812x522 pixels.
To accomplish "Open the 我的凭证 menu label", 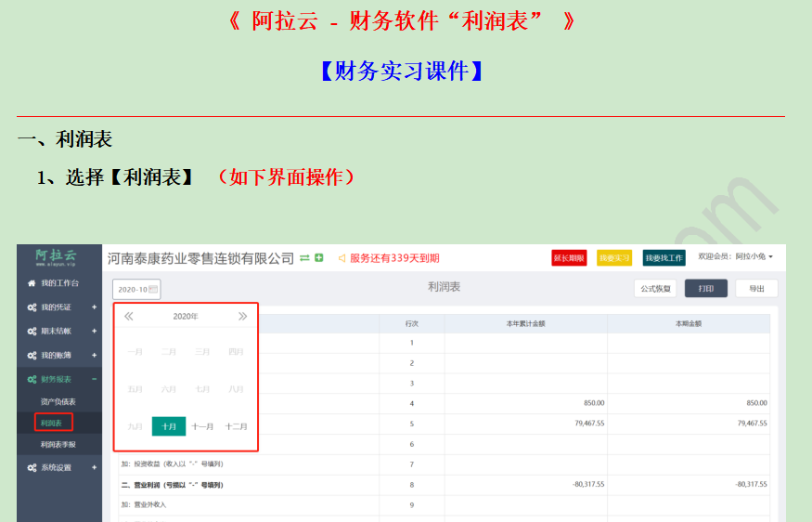I will coord(56,307).
